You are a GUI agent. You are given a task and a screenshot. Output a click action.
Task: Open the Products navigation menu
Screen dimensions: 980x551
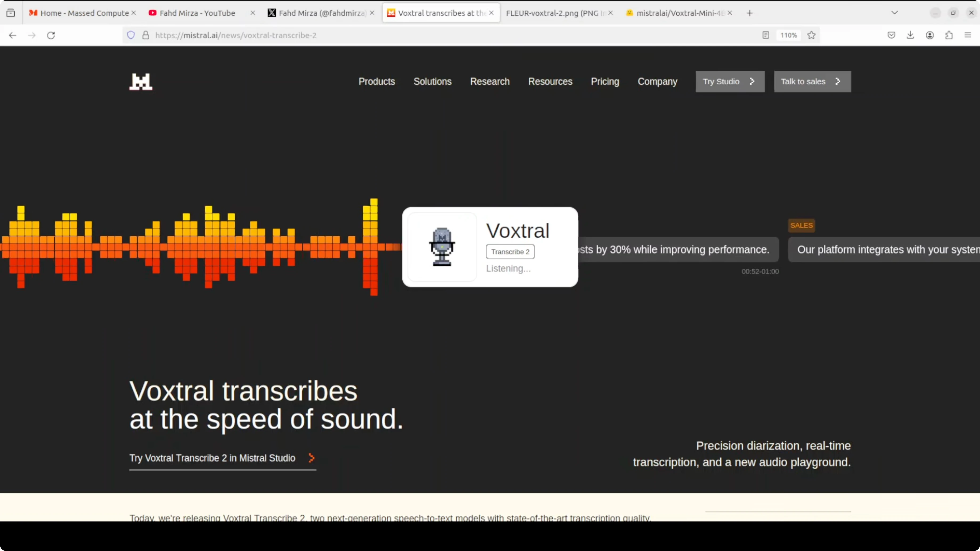tap(377, 81)
